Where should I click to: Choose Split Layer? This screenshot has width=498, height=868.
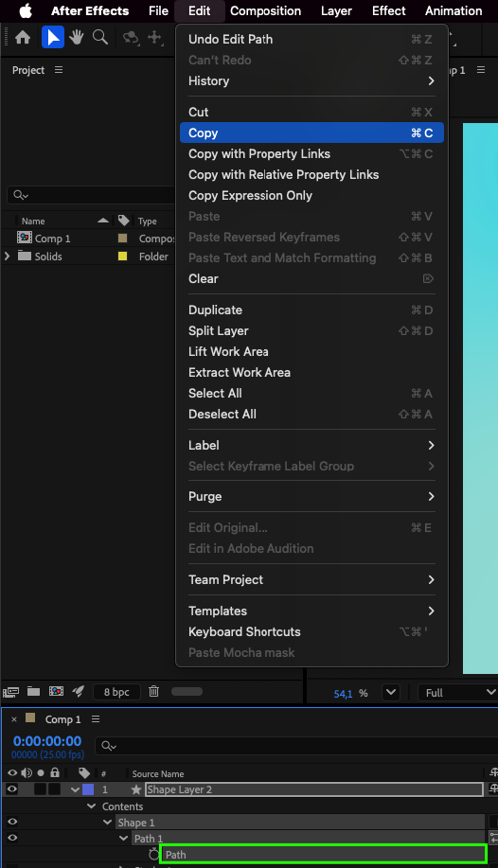311,330
